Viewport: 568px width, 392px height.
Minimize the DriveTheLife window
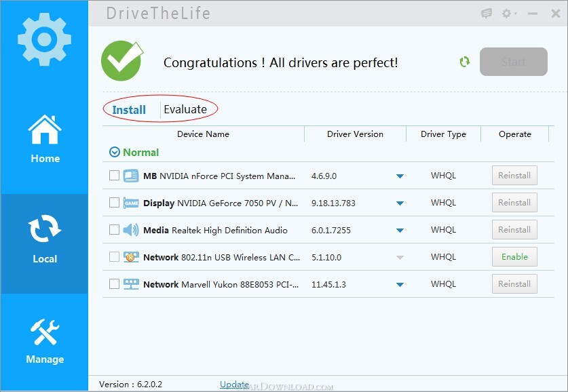pyautogui.click(x=532, y=14)
